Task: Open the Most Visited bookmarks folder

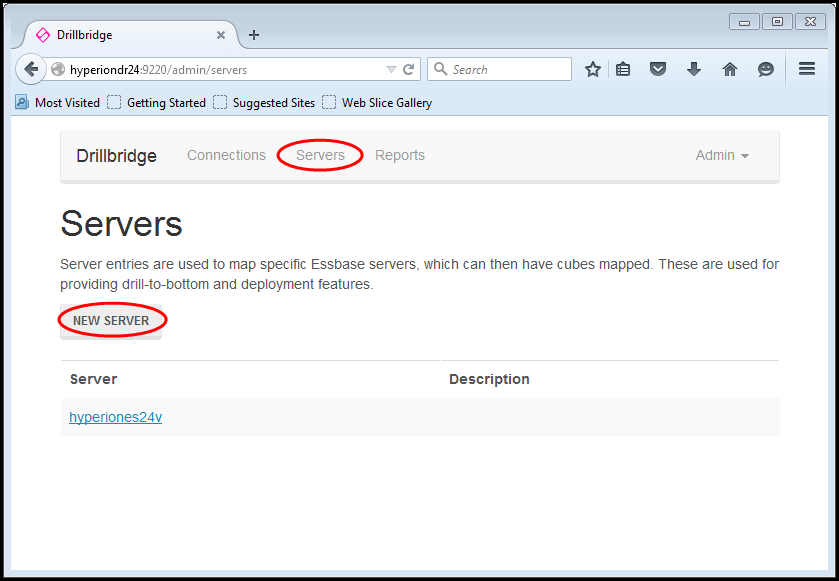Action: click(x=57, y=103)
